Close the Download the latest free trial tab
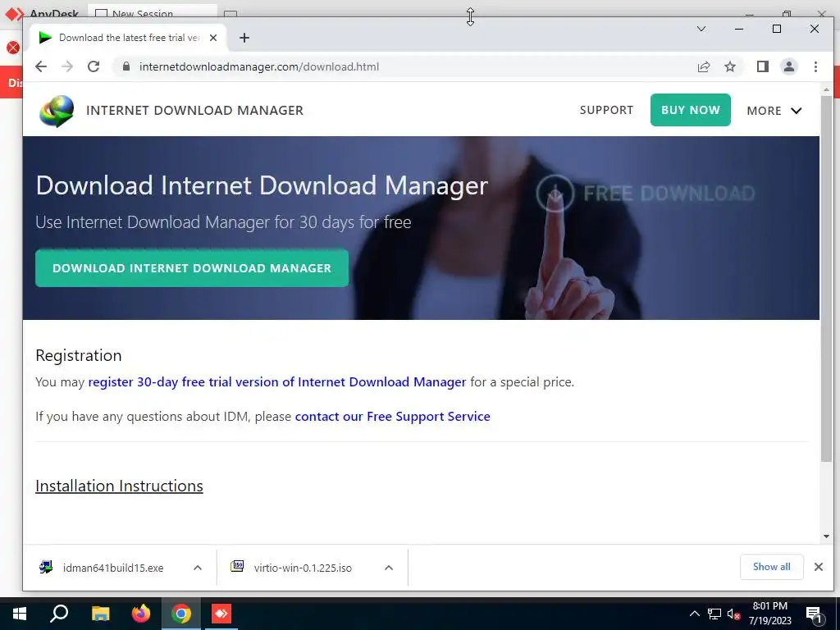840x630 pixels. point(213,38)
